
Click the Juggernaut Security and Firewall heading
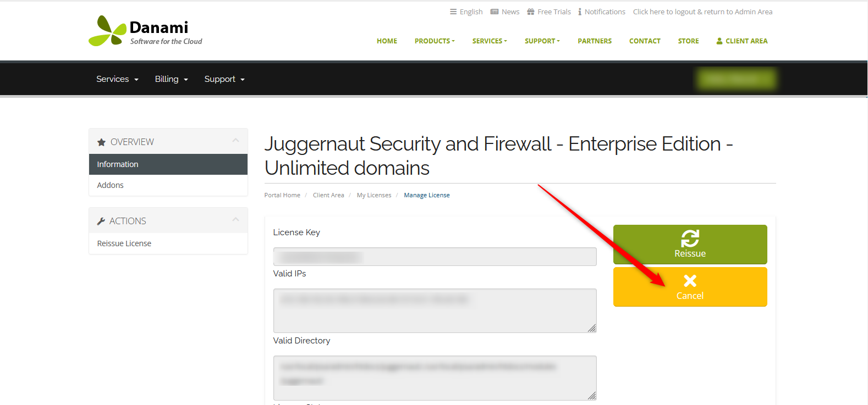(499, 156)
